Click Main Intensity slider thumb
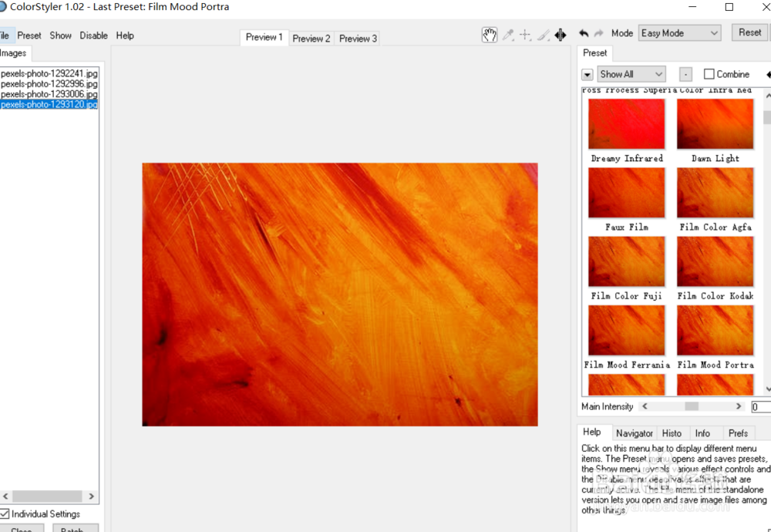 pos(692,406)
